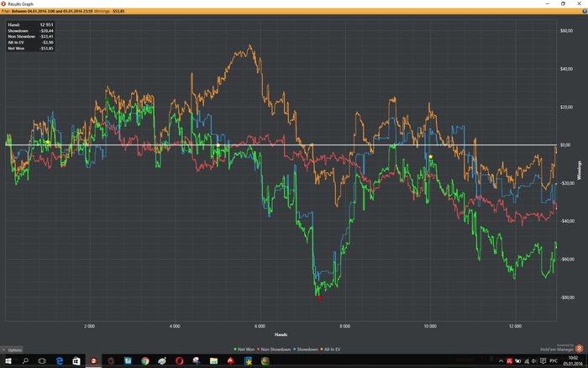This screenshot has width=588, height=368.
Task: Click the green Net Won legend swatch
Action: (235, 350)
